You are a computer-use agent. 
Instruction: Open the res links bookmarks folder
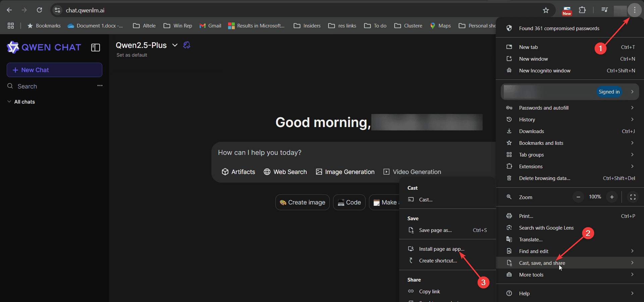342,26
